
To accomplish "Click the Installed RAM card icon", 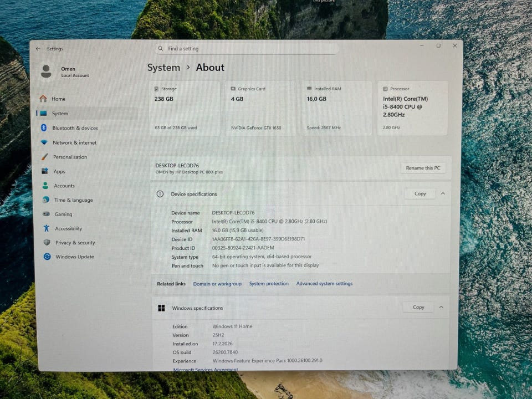I will (309, 89).
